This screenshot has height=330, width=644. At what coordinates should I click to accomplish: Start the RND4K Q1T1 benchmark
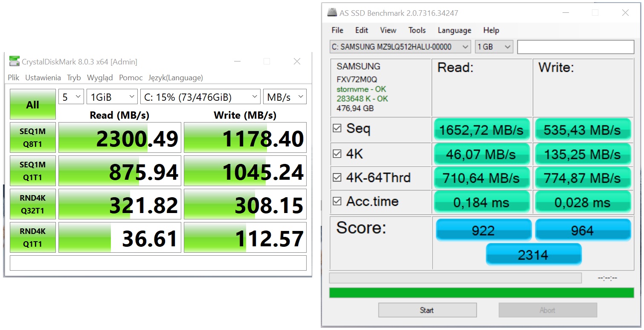(x=33, y=237)
